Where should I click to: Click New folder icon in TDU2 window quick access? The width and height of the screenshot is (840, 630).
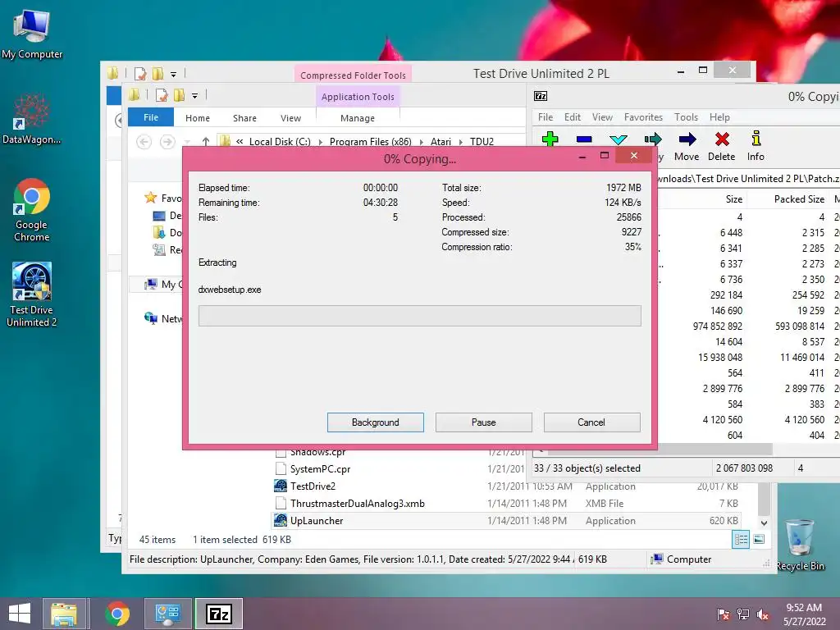click(x=179, y=95)
